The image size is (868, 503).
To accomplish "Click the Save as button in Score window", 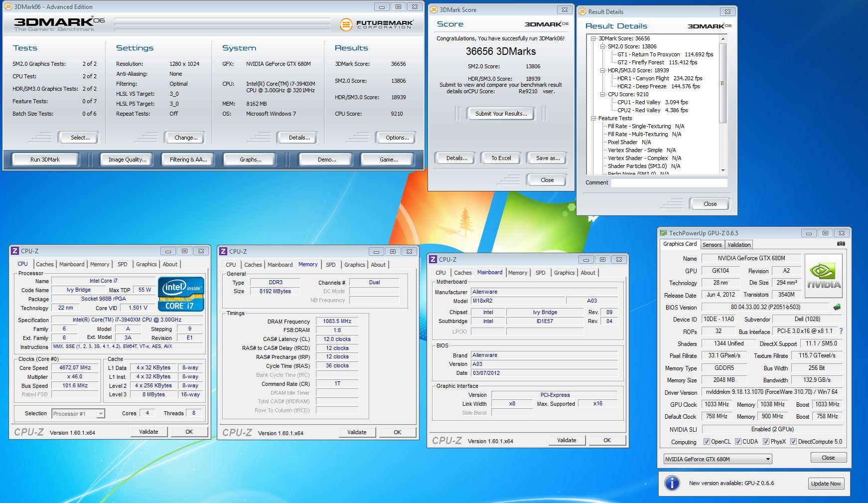I will pyautogui.click(x=548, y=158).
